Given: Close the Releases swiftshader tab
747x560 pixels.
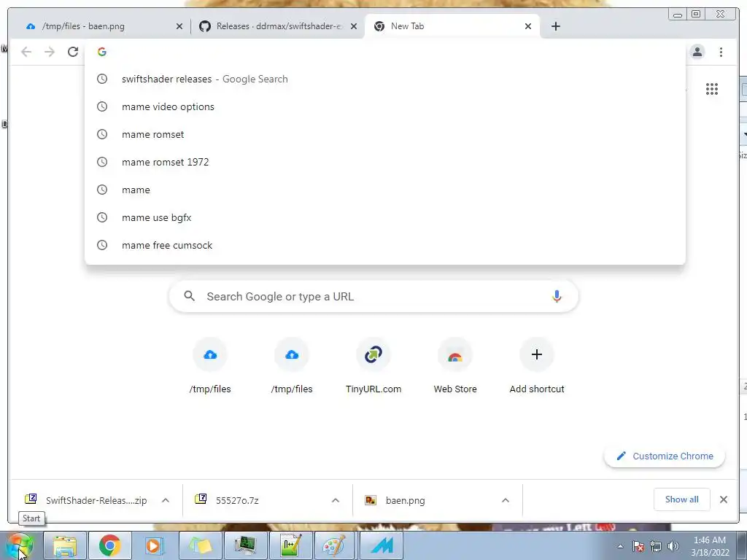Looking at the screenshot, I should [x=354, y=26].
